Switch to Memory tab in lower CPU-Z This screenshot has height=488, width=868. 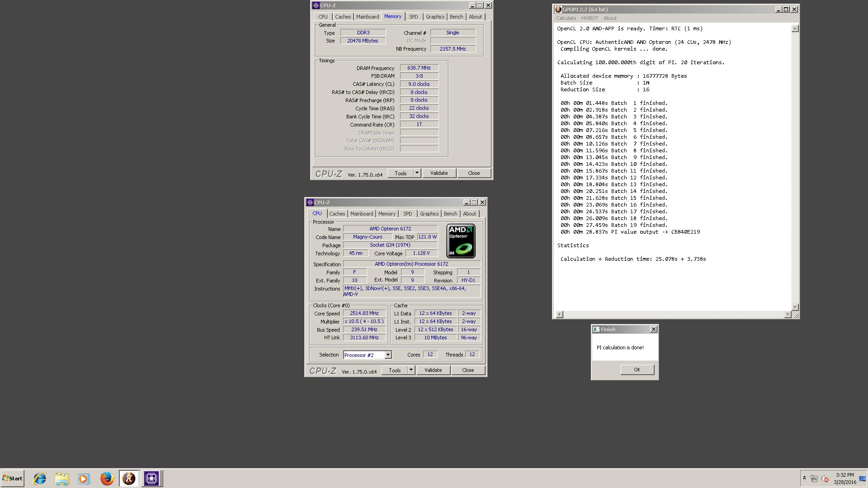(x=387, y=214)
